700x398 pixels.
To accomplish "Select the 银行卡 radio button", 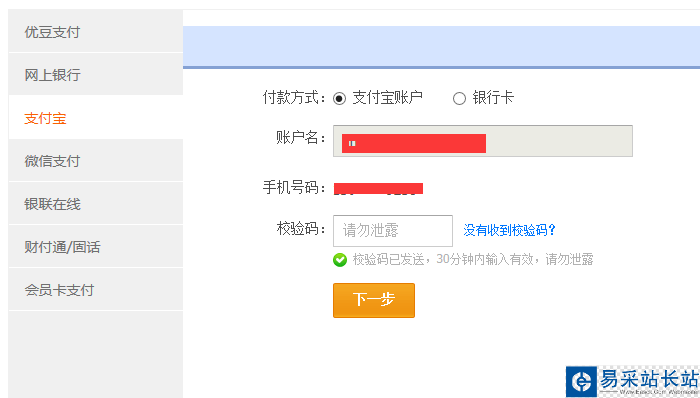I will (459, 98).
